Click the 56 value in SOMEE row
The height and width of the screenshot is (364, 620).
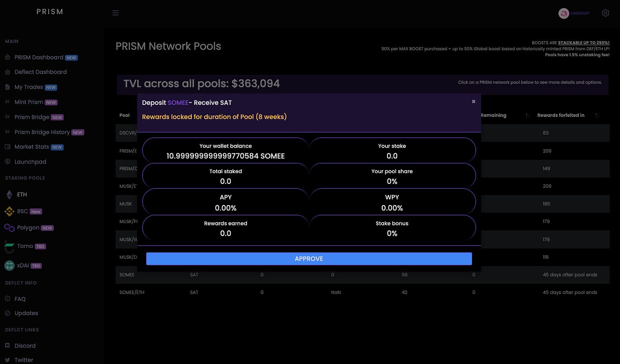404,275
